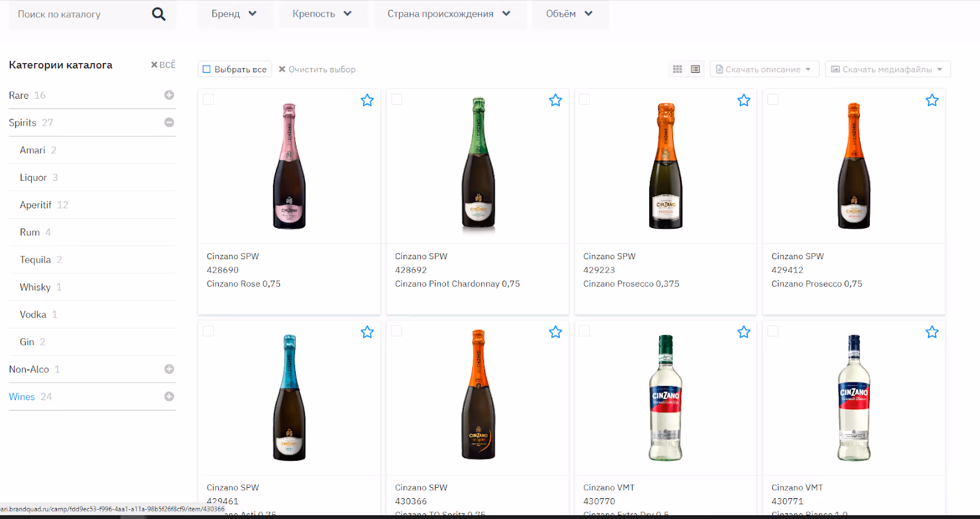Star the Cinzano VMT 430771 card
The width and height of the screenshot is (980, 519).
tap(932, 332)
